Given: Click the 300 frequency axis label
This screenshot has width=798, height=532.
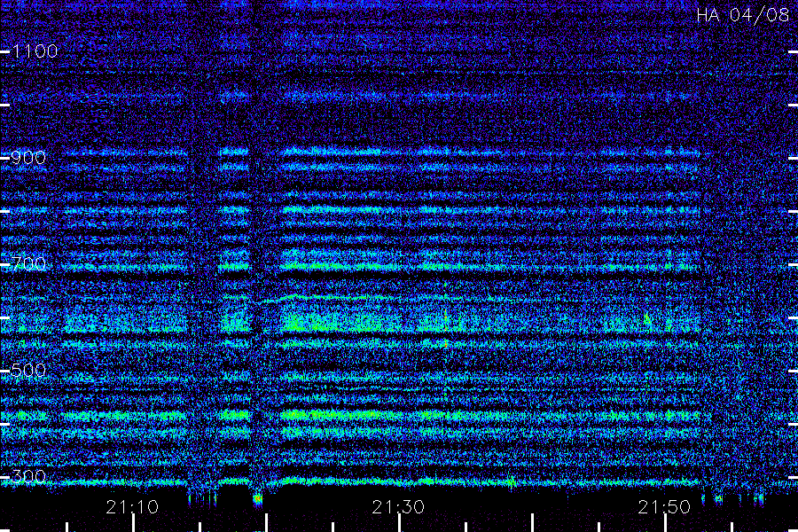Looking at the screenshot, I should coord(28,476).
